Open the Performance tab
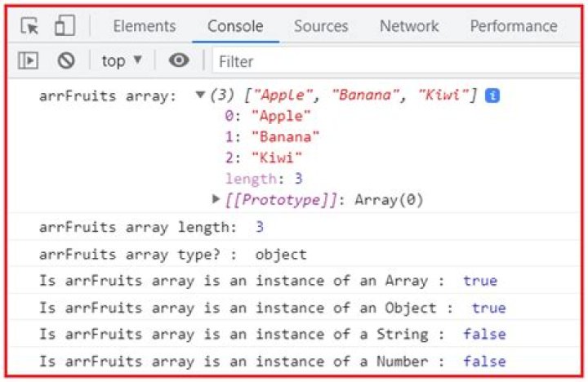Viewport: 588px width, 382px height. click(514, 26)
